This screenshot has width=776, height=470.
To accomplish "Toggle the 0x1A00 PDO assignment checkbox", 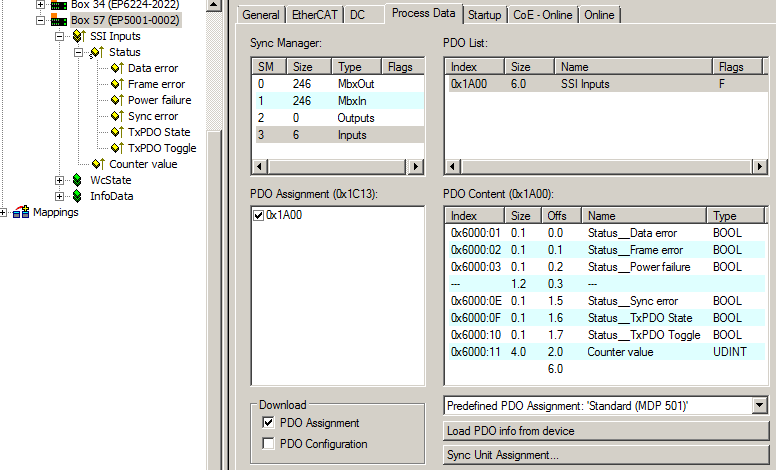I will [258, 215].
